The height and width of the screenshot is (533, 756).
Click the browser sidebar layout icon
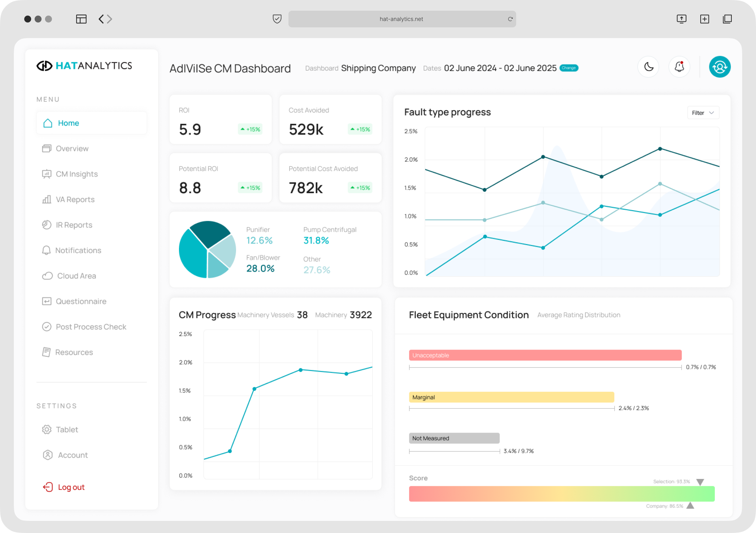point(81,19)
